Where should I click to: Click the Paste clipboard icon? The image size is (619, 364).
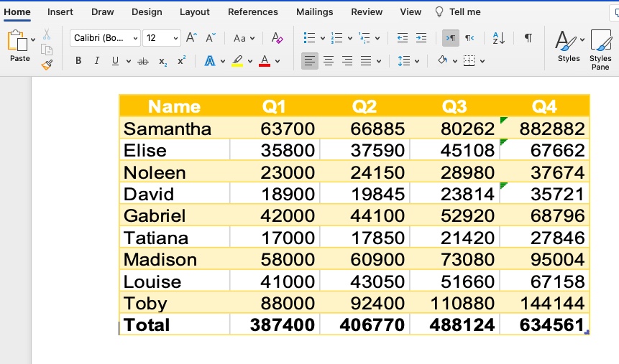(17, 40)
